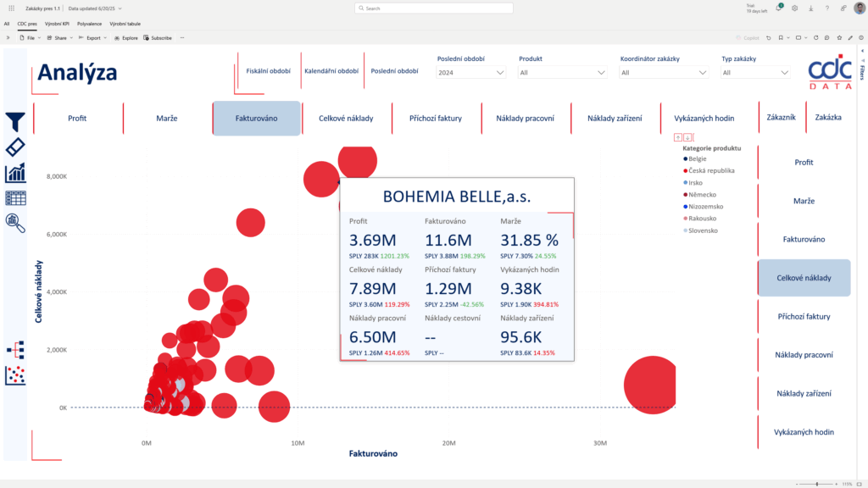Open the bar chart with trend arrow view
Screen dimensions: 868x488
coord(15,173)
